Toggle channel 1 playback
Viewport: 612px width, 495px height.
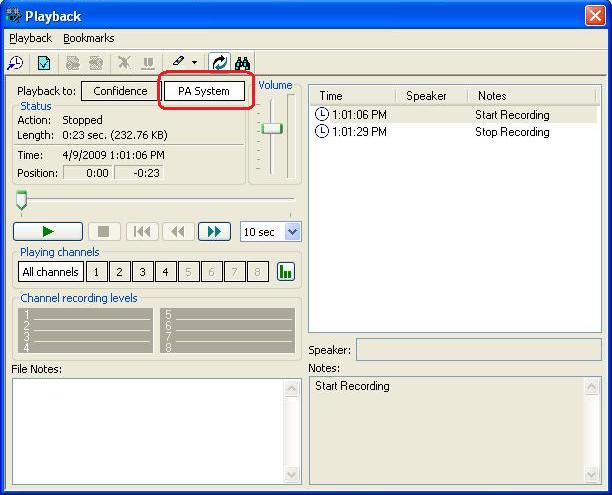[96, 272]
